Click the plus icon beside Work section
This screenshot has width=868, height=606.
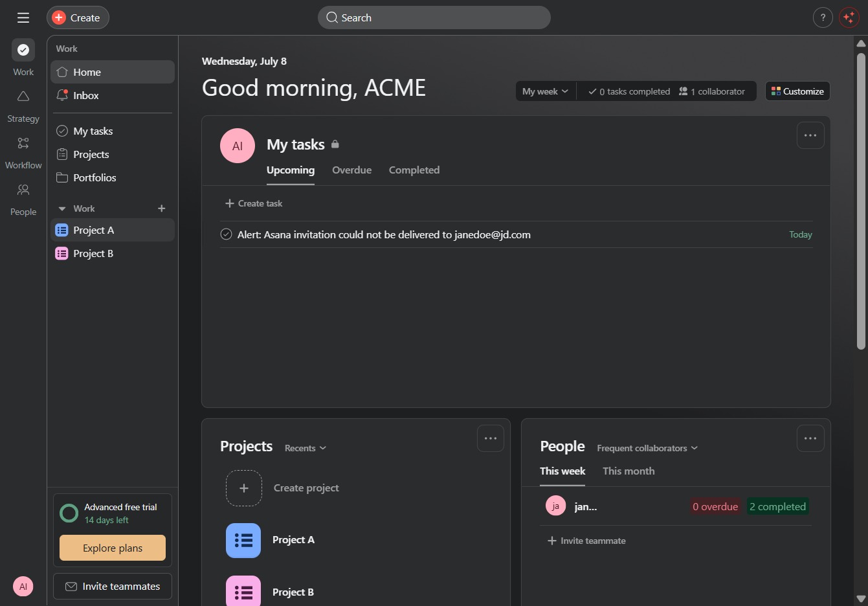[162, 208]
